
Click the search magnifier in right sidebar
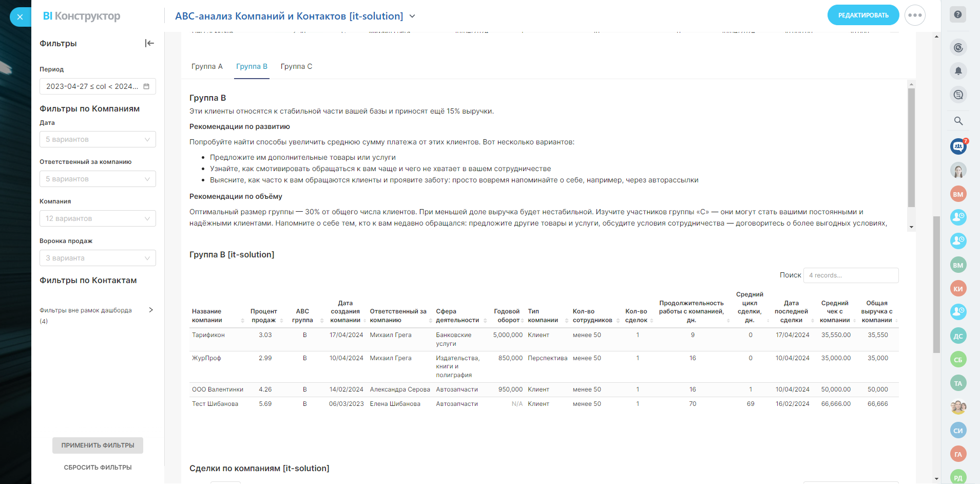tap(958, 121)
